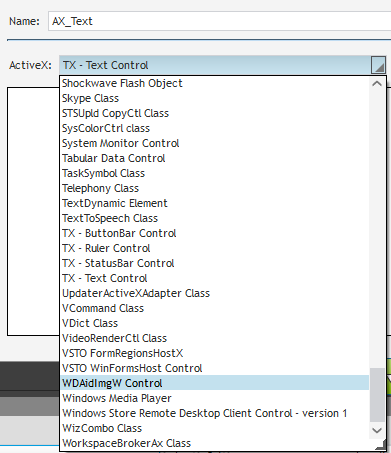Select Telephony Class list item

215,188
